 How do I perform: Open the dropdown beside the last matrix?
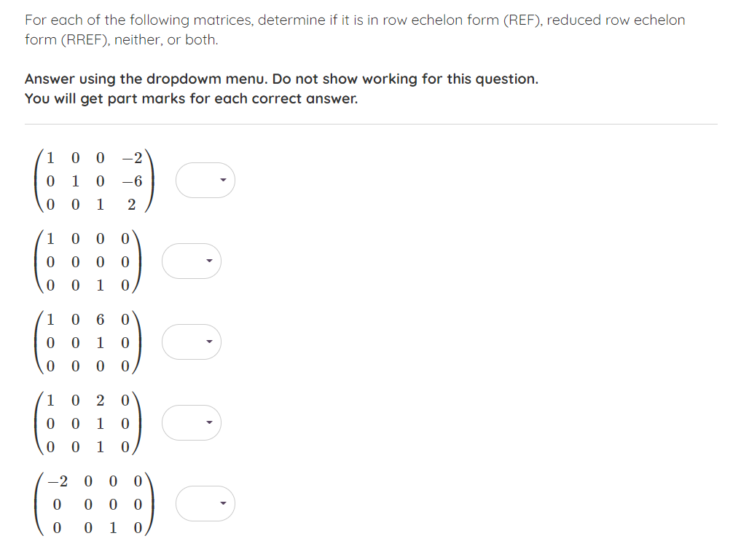[205, 503]
